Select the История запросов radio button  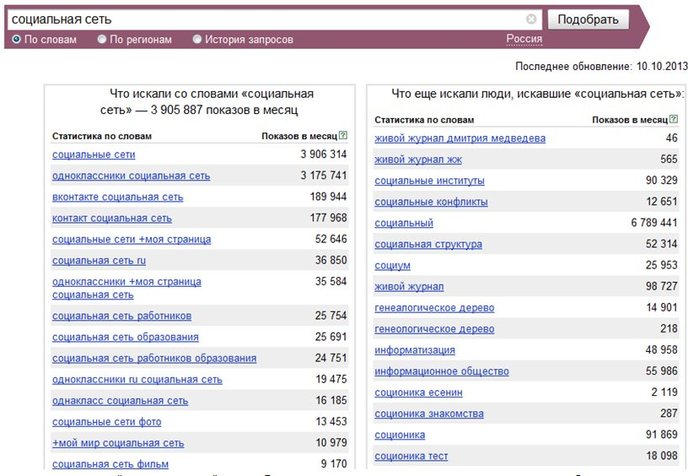tap(197, 39)
